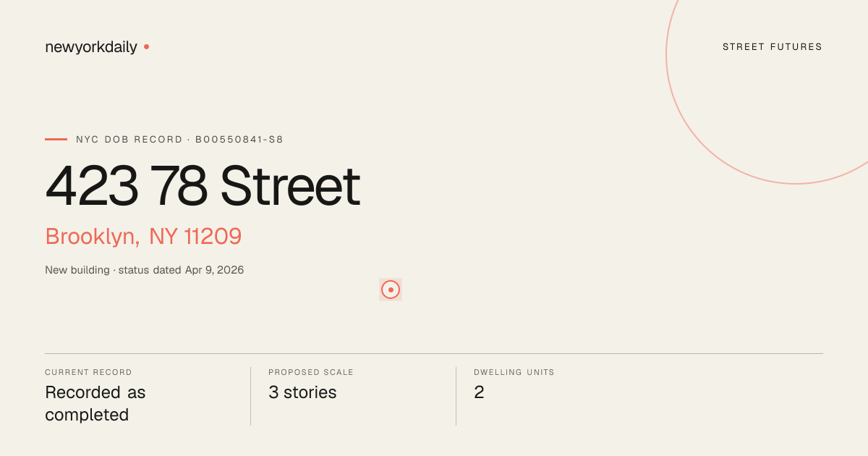The image size is (868, 456).
Task: Click the 3 stories value
Action: [302, 392]
